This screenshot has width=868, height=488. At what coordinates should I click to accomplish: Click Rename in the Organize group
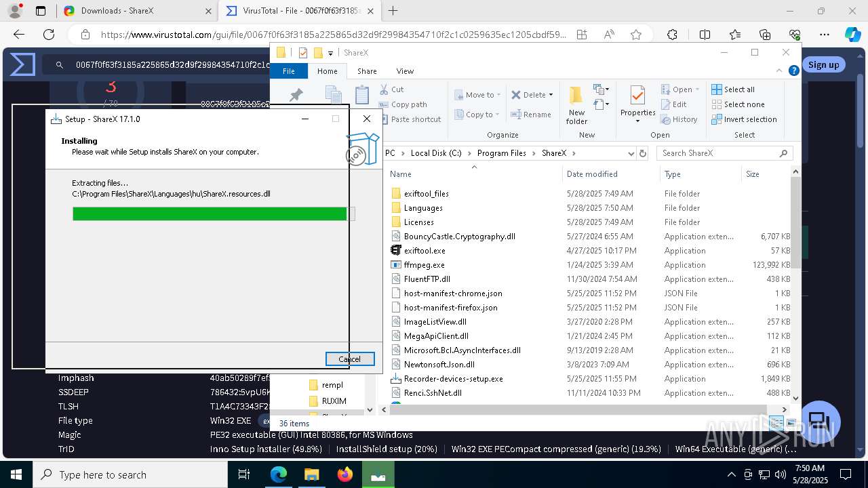[x=531, y=115]
